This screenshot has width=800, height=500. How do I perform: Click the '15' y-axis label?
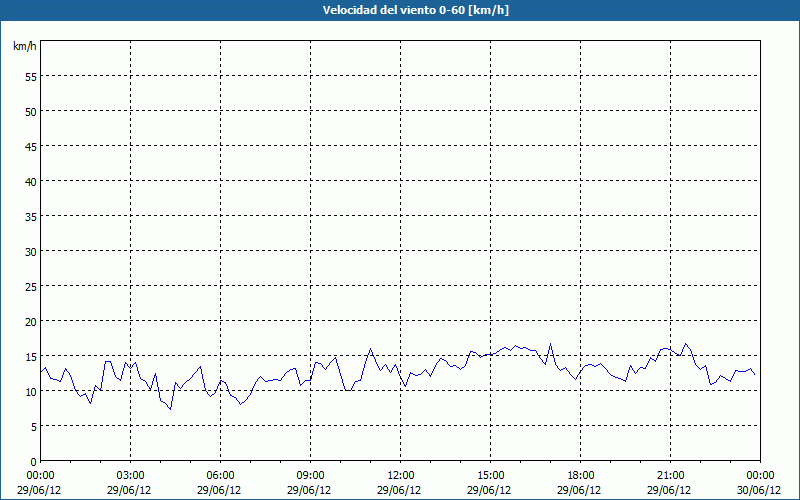31,357
